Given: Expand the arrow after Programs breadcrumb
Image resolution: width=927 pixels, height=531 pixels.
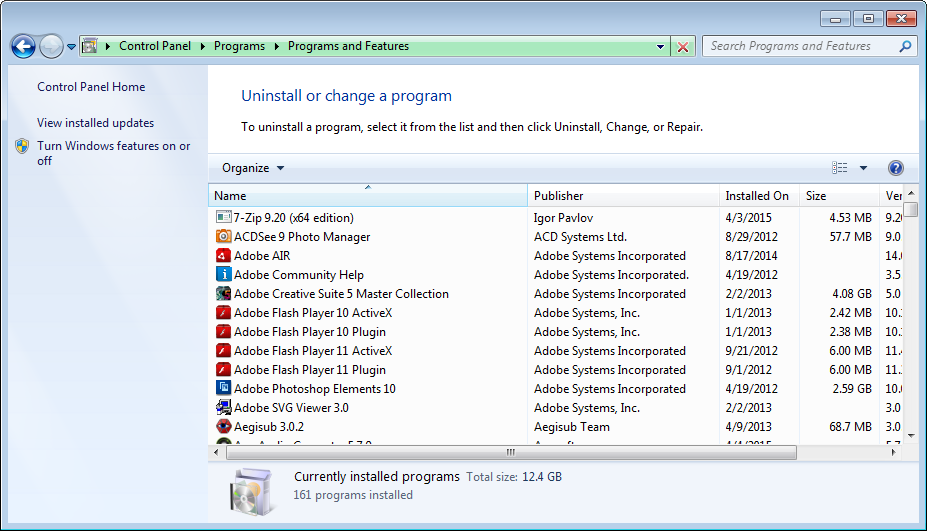Looking at the screenshot, I should coord(277,46).
